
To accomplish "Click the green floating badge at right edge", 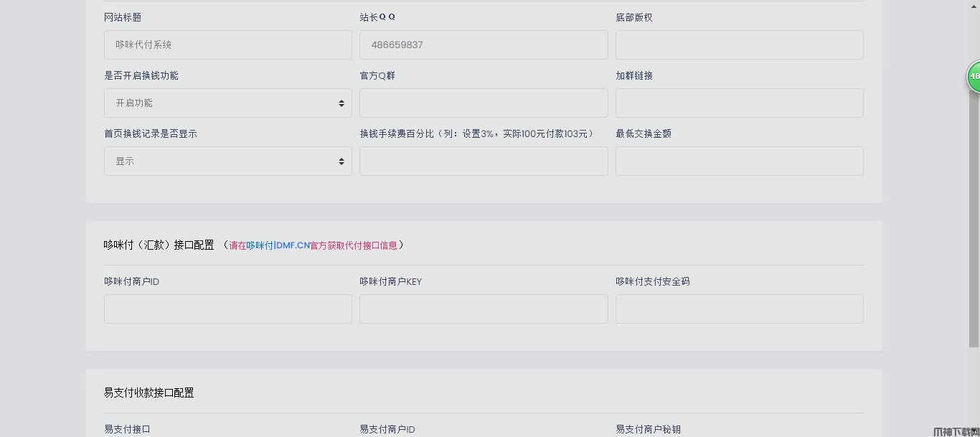I will click(x=974, y=76).
